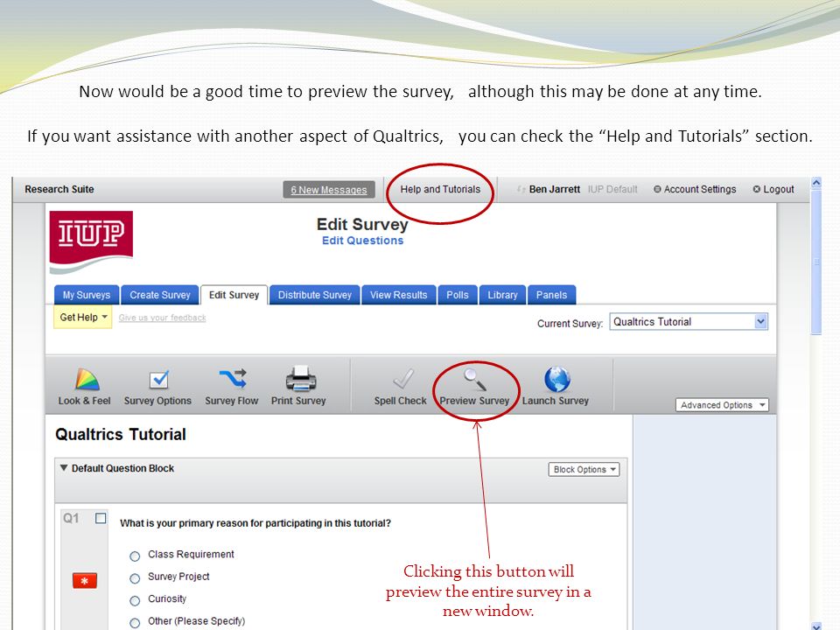Open 6 New Messages
Viewport: 840px width, 630px height.
click(x=329, y=190)
